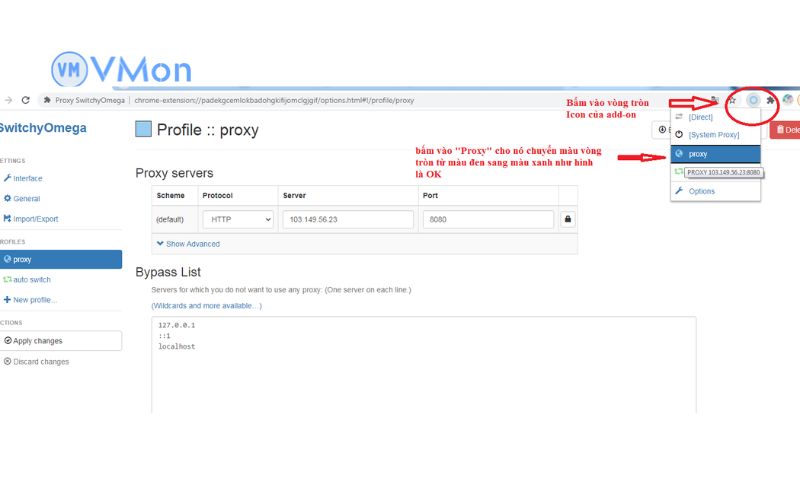Open General settings in sidebar
The width and height of the screenshot is (800, 500).
click(x=22, y=198)
